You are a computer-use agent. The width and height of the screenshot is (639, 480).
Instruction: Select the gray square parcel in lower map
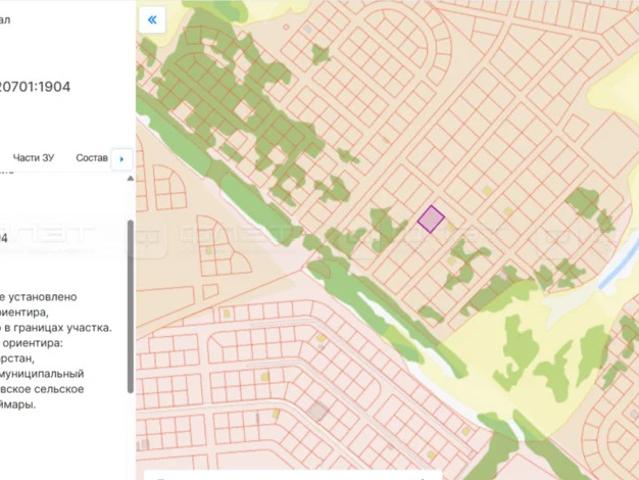coord(317,411)
